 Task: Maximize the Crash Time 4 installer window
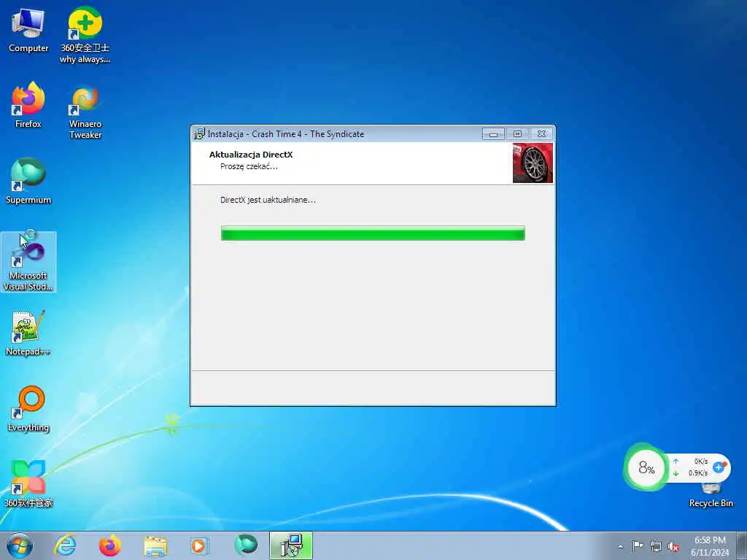[517, 134]
